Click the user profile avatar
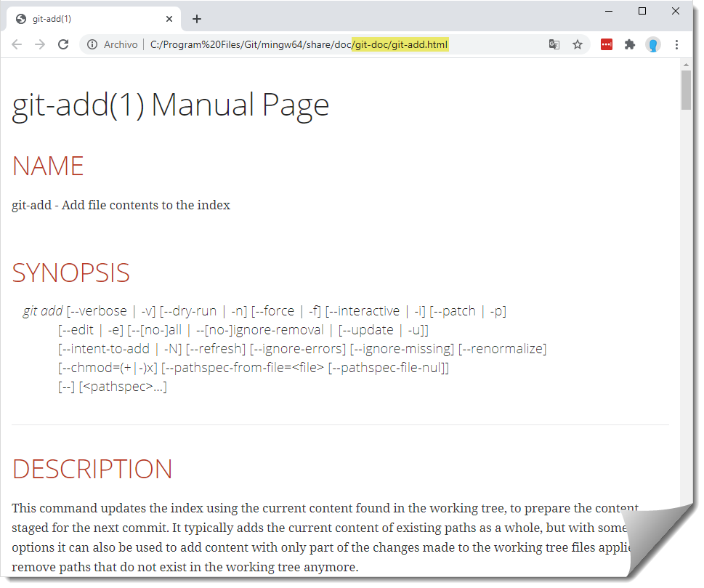The height and width of the screenshot is (588, 704). pos(653,45)
